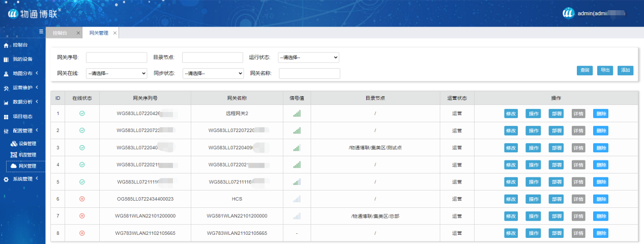Click the user avatar logo beside admin
644x244 pixels.
click(568, 13)
